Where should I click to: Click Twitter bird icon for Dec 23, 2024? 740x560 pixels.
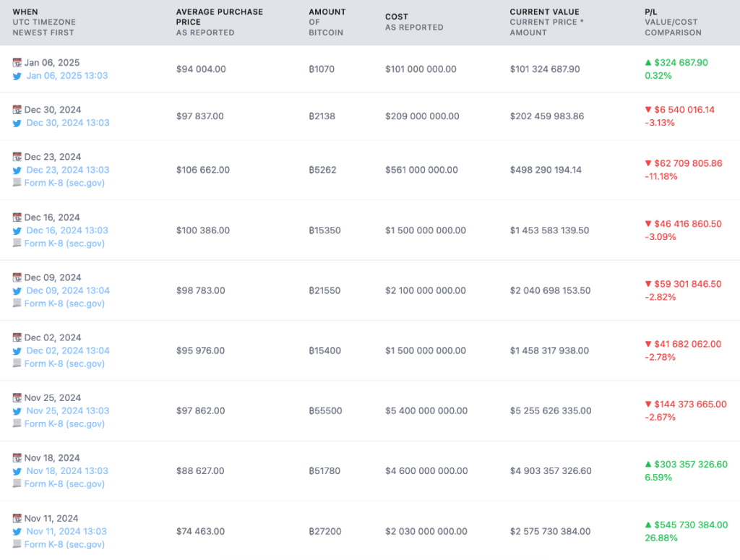point(17,171)
